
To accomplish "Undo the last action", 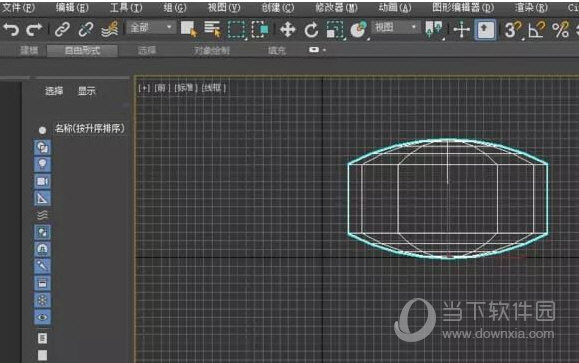I will 11,29.
